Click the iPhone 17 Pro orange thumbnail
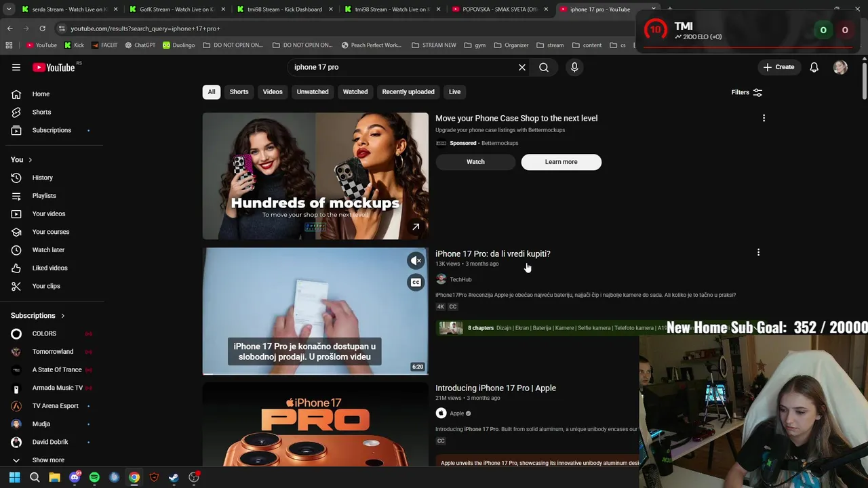Viewport: 868px width, 488px height. 315,425
